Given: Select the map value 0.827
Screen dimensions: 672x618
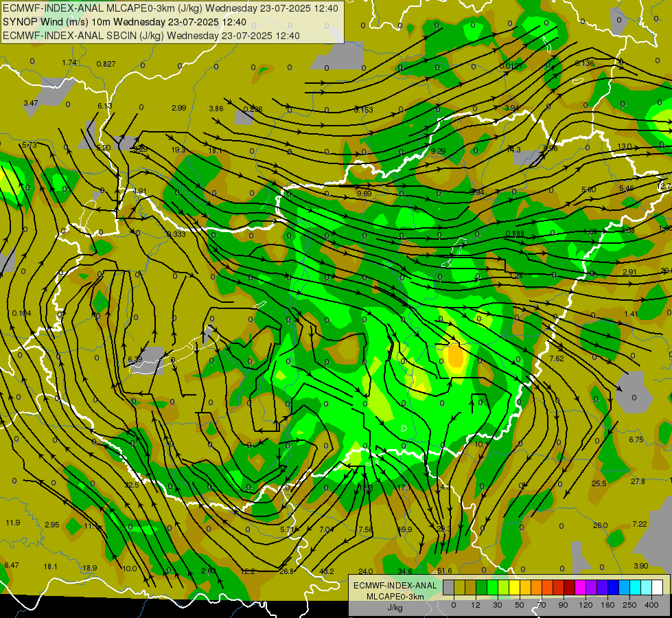Looking at the screenshot, I should tap(106, 64).
